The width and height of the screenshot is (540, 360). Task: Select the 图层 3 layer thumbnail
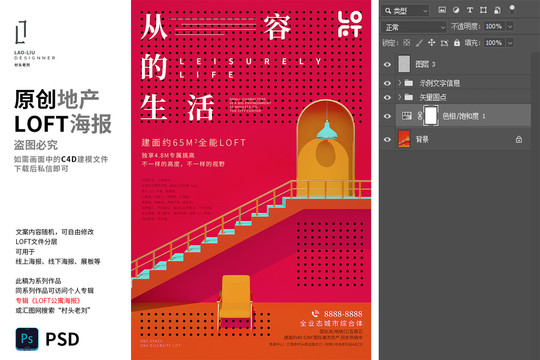[x=404, y=64]
